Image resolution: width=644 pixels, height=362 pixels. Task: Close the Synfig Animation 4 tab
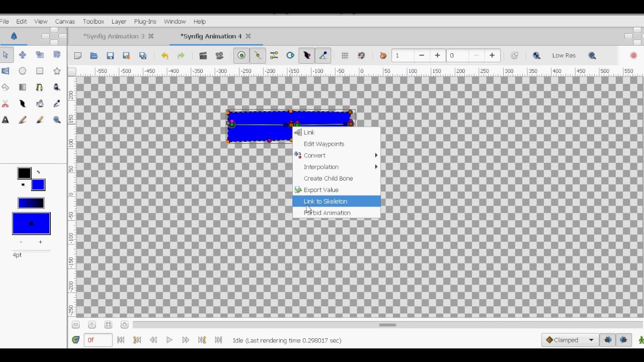pyautogui.click(x=248, y=36)
